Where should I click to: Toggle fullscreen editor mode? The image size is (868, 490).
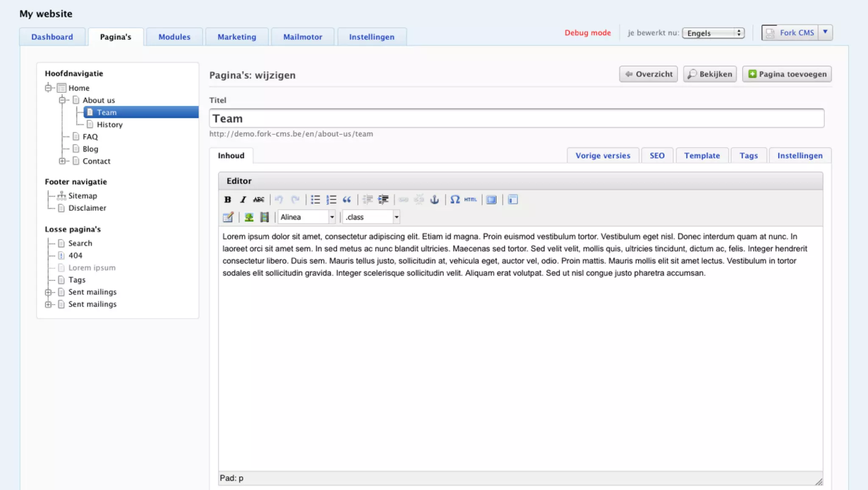[491, 199]
